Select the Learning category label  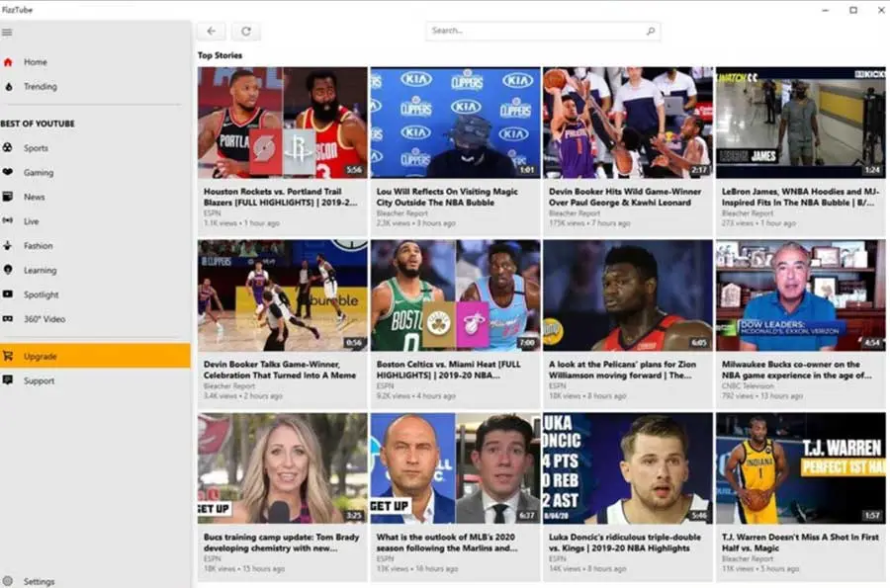coord(40,270)
